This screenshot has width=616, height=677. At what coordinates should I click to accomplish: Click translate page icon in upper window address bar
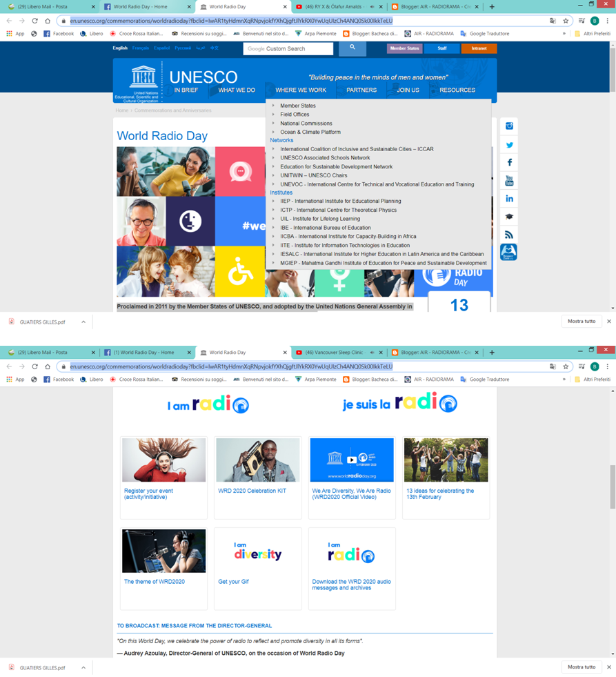click(553, 21)
